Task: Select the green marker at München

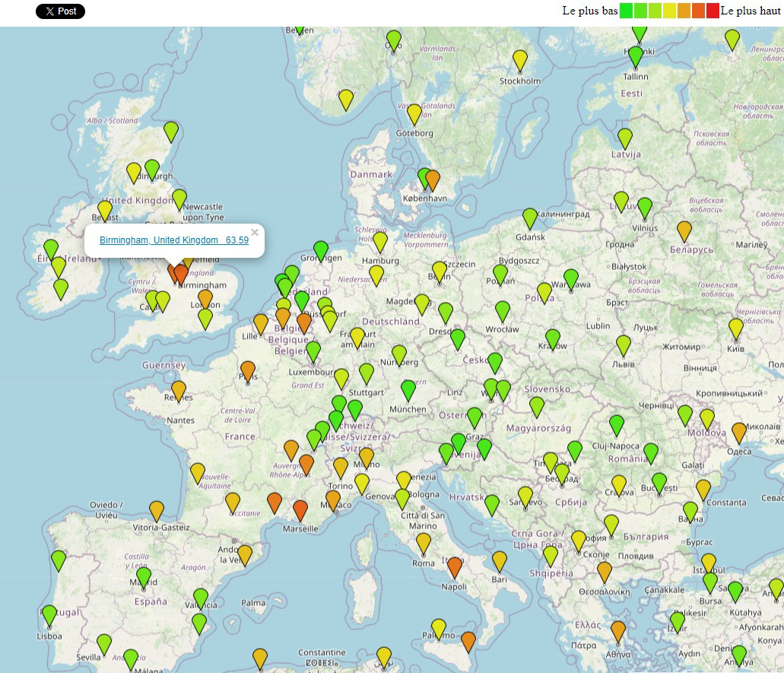Action: 408,389
